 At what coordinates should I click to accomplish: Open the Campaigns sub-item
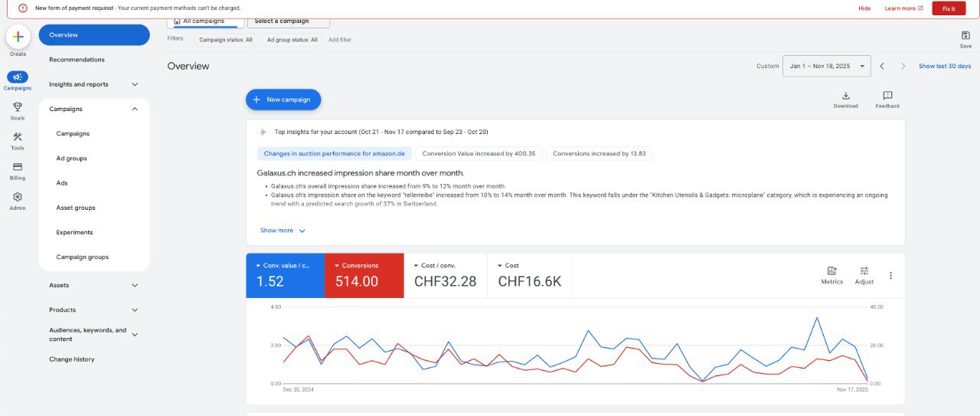tap(73, 133)
